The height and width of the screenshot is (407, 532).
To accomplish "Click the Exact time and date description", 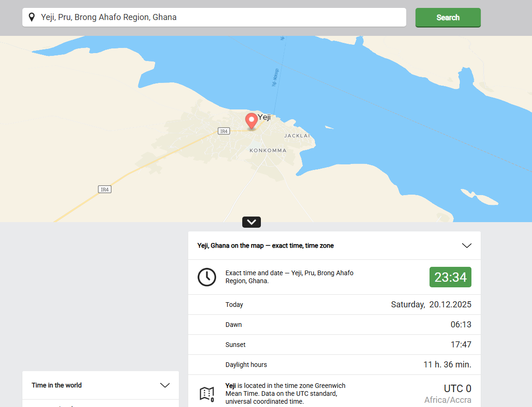I will (x=289, y=277).
